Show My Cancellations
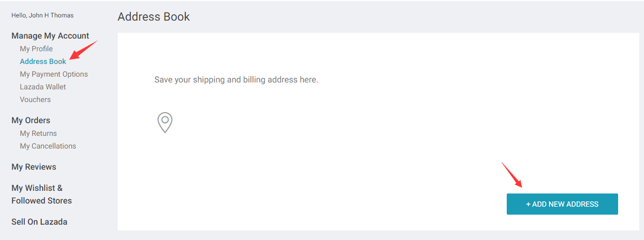This screenshot has width=644, height=240. tap(48, 146)
